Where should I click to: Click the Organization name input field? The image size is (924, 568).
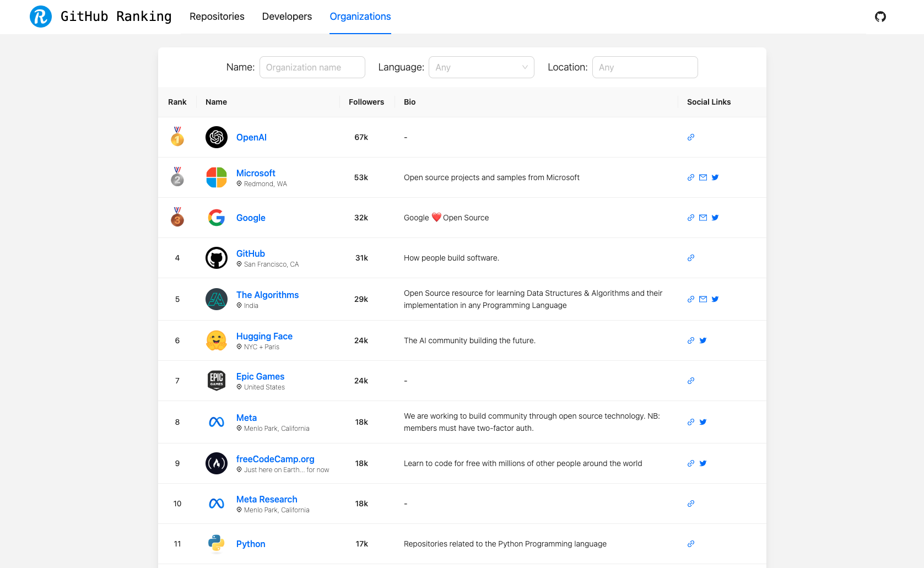click(x=312, y=67)
